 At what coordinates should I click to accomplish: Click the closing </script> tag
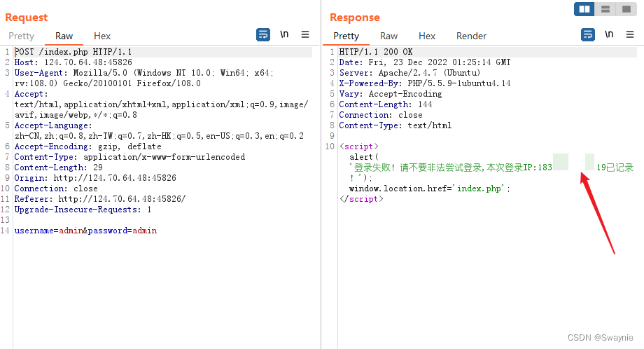(x=361, y=199)
